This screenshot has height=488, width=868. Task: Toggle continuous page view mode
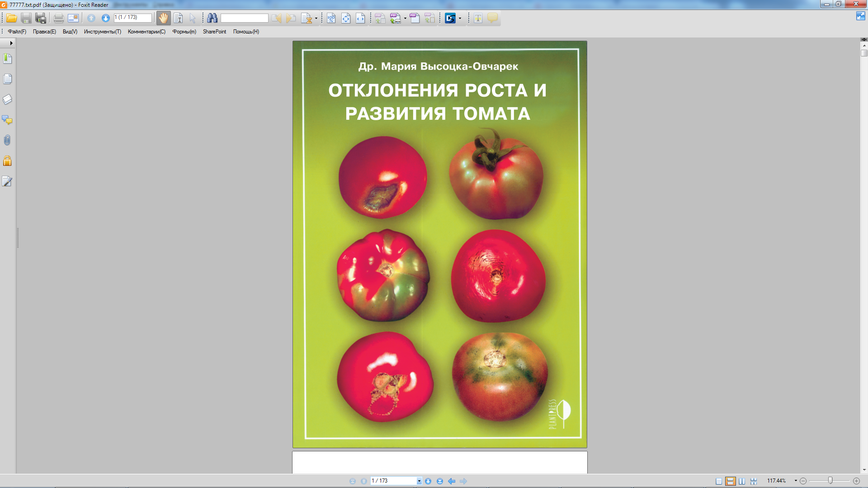point(730,481)
